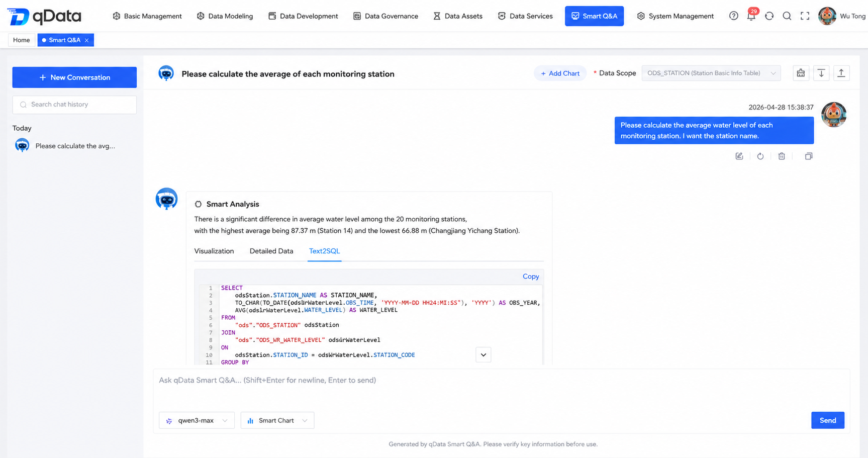Screen dimensions: 868x458
Task: Select the Smart Q&A menu item
Action: click(594, 16)
